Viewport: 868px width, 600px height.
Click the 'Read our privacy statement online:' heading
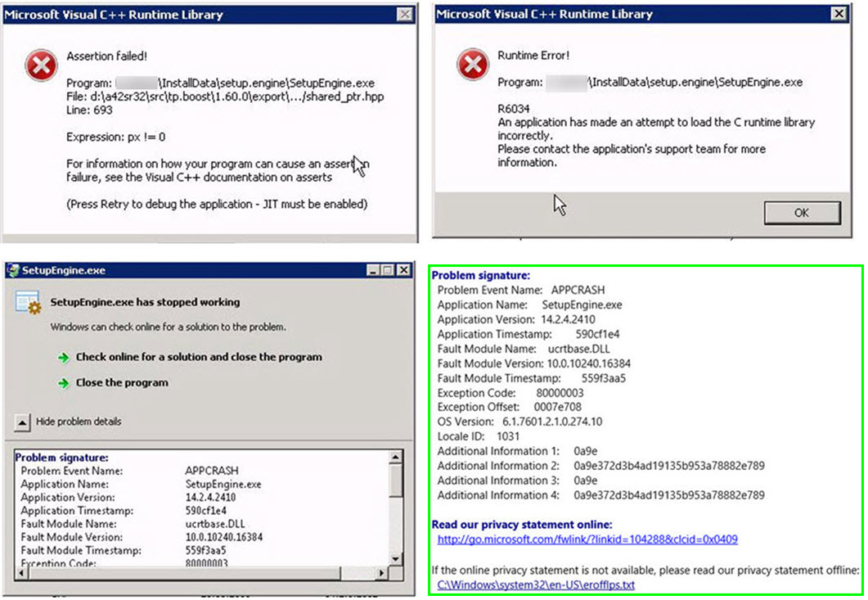tap(522, 525)
